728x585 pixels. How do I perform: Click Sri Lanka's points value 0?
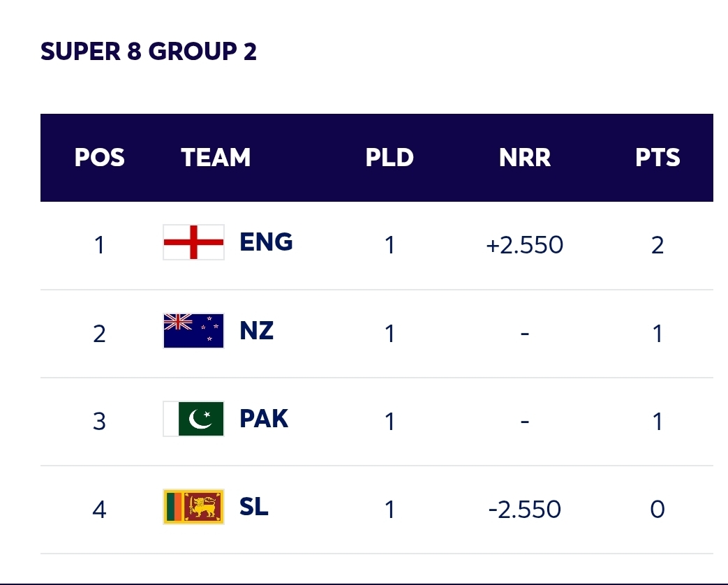pos(658,510)
